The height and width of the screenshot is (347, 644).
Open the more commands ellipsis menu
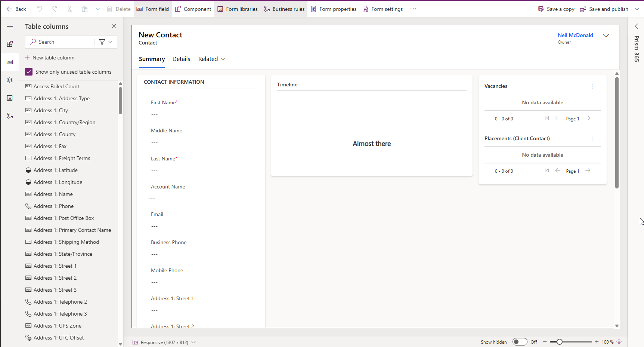coord(413,9)
